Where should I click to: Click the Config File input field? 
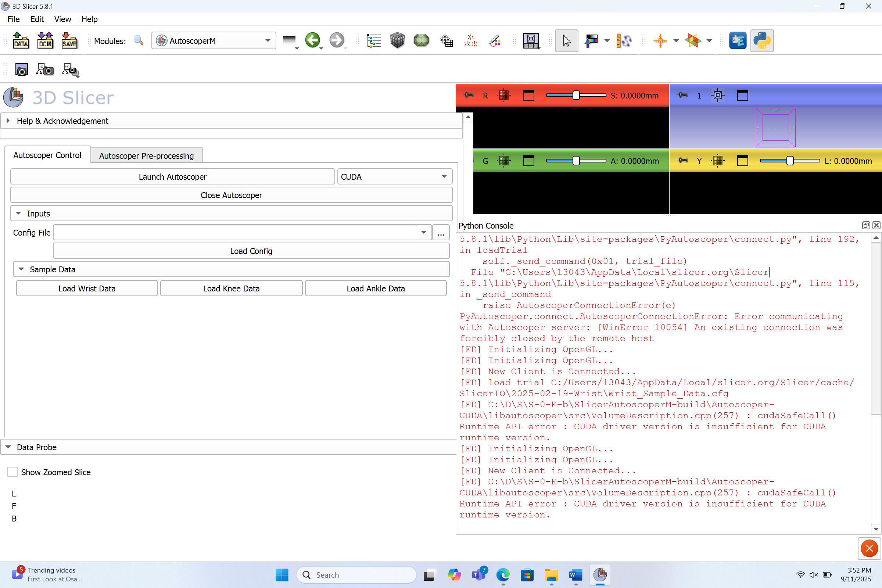(x=235, y=233)
